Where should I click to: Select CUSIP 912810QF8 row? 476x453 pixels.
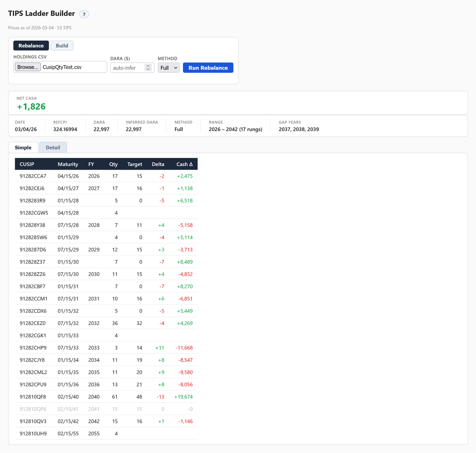[106, 397]
